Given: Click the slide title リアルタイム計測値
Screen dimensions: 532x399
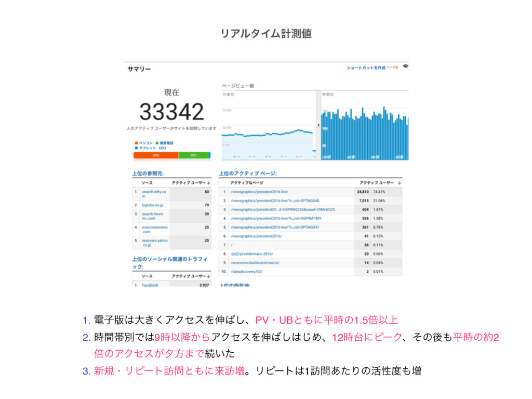Looking at the screenshot, I should pos(266,33).
